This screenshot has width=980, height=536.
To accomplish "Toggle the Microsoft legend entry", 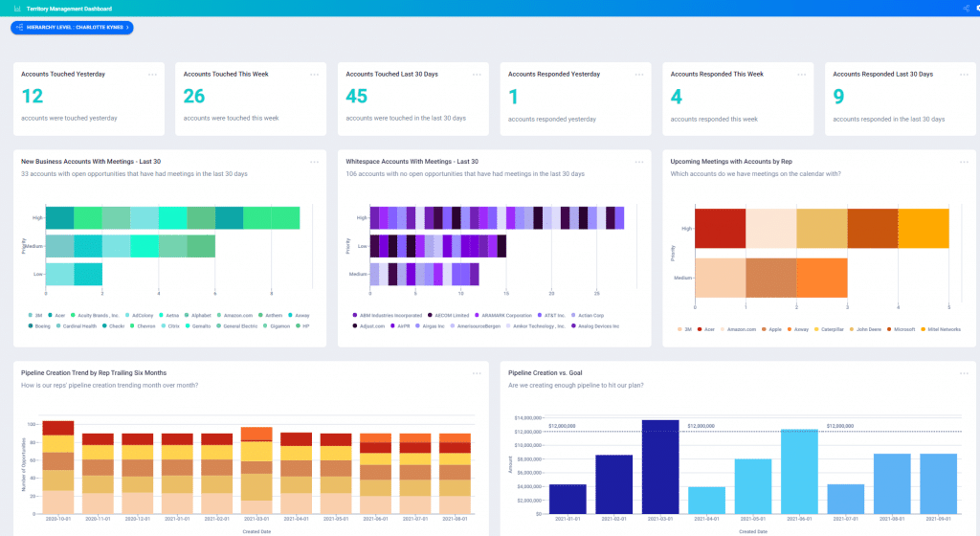I will (901, 329).
